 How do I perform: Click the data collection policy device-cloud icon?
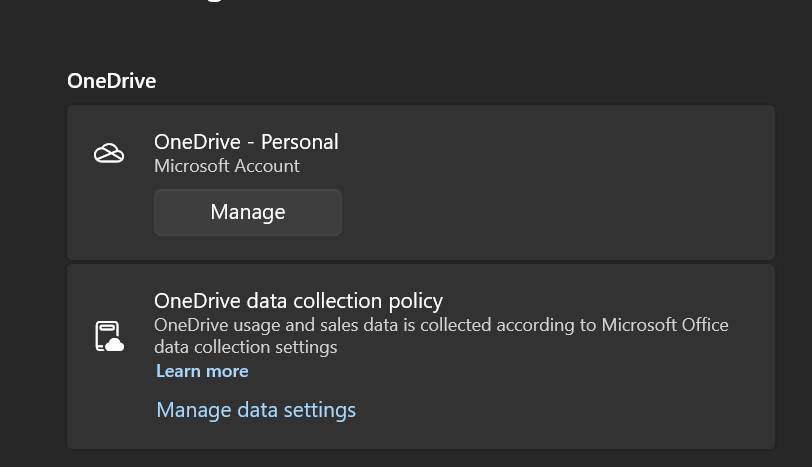(x=109, y=336)
